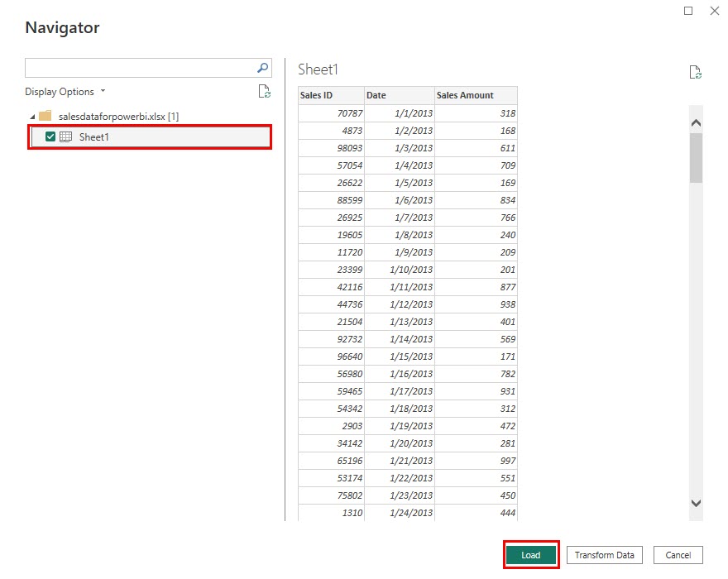Click the Sales ID cell 65196
This screenshot has height=579, width=728.
[331, 461]
